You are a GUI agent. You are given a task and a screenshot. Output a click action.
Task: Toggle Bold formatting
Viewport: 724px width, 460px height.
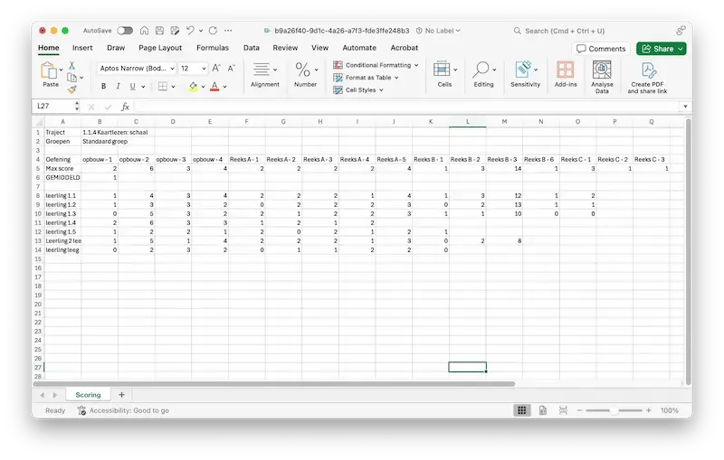(103, 86)
